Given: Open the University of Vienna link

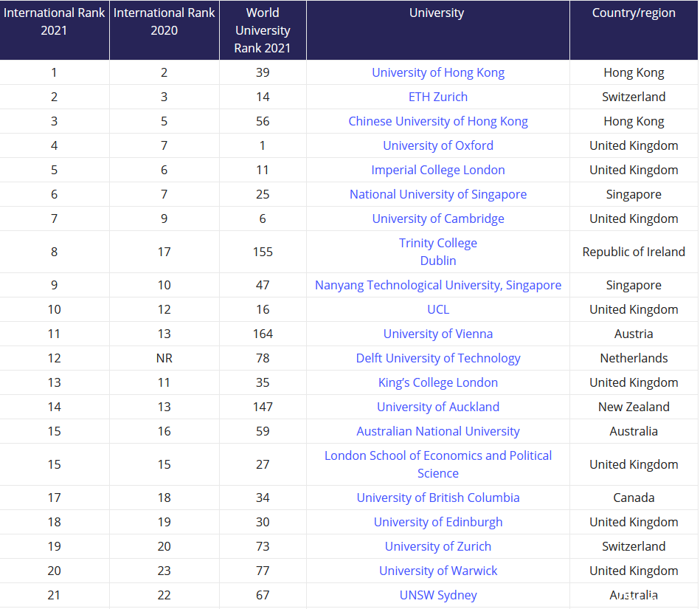Looking at the screenshot, I should point(438,334).
